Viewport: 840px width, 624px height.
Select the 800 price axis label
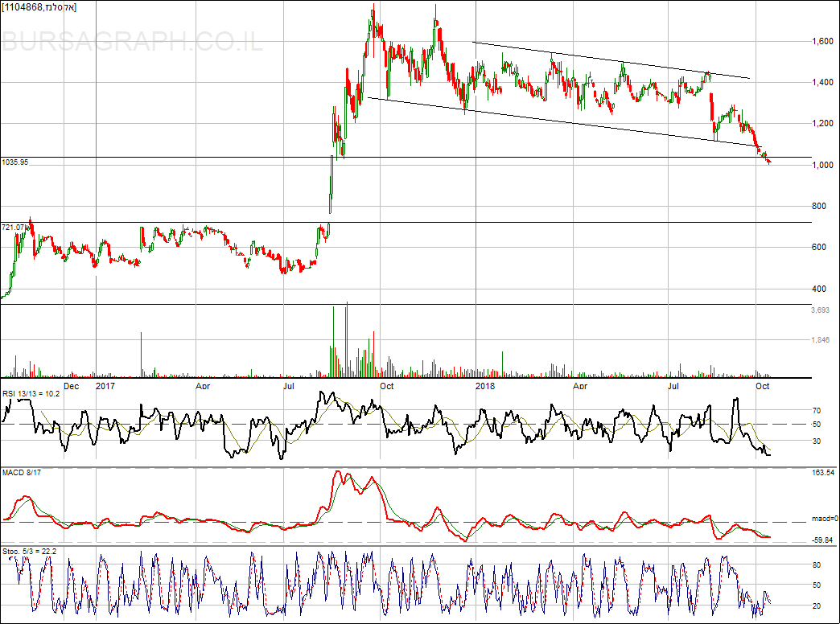(x=819, y=206)
